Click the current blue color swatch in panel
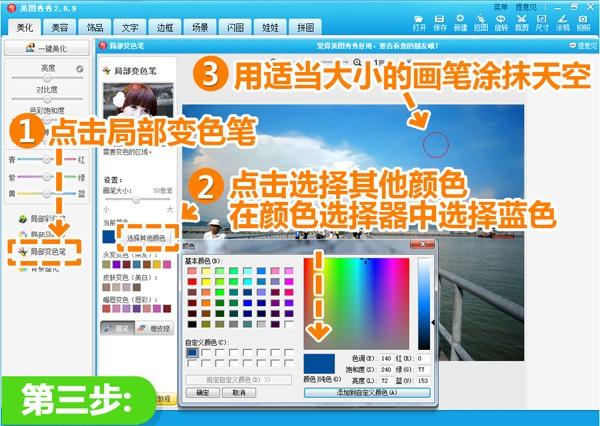600x426 pixels. tap(109, 236)
